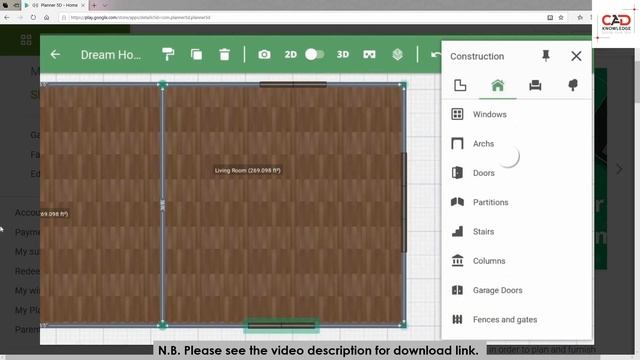Image resolution: width=640 pixels, height=360 pixels.
Task: Click the browser address bar
Action: click(302, 18)
